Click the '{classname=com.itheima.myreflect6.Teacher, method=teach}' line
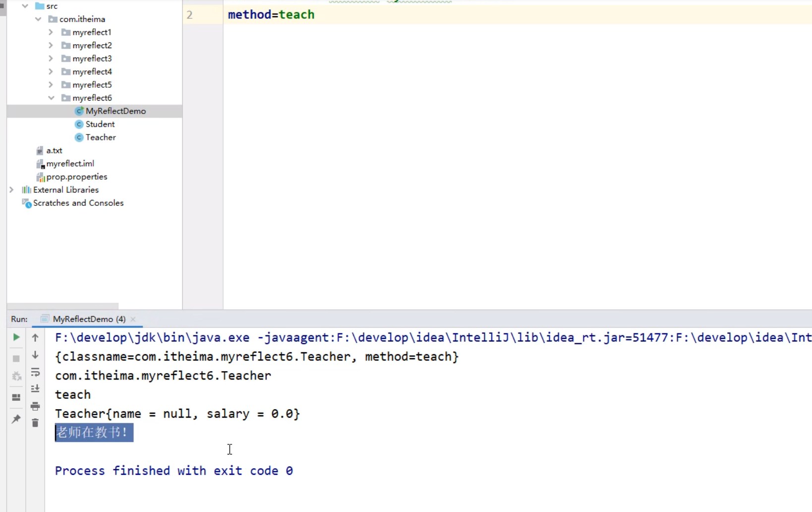Image resolution: width=812 pixels, height=512 pixels. (257, 357)
